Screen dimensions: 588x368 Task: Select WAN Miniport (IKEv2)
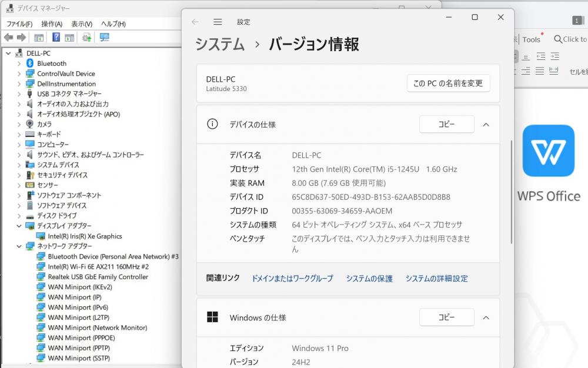(x=80, y=287)
